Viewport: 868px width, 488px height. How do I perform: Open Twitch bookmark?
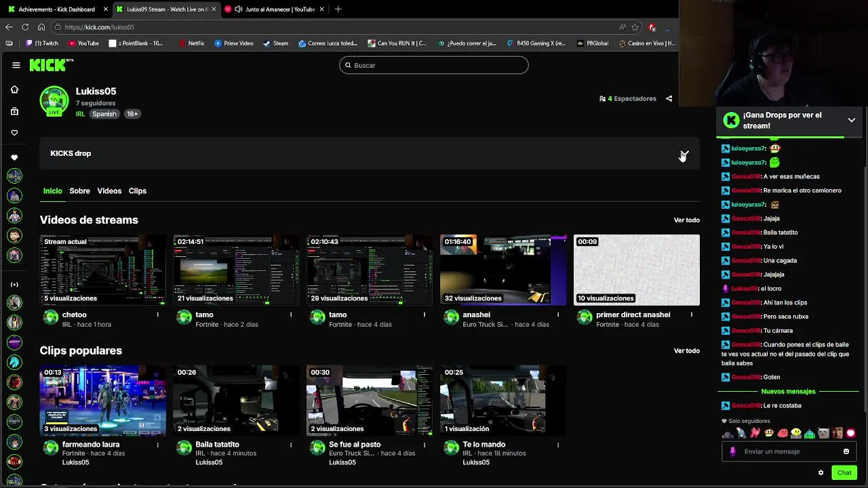pyautogui.click(x=42, y=43)
